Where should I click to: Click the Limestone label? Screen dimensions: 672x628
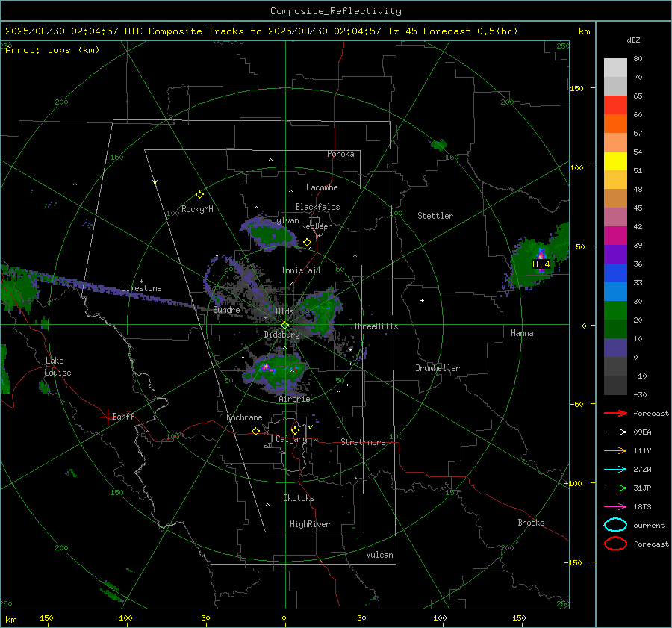(x=141, y=288)
